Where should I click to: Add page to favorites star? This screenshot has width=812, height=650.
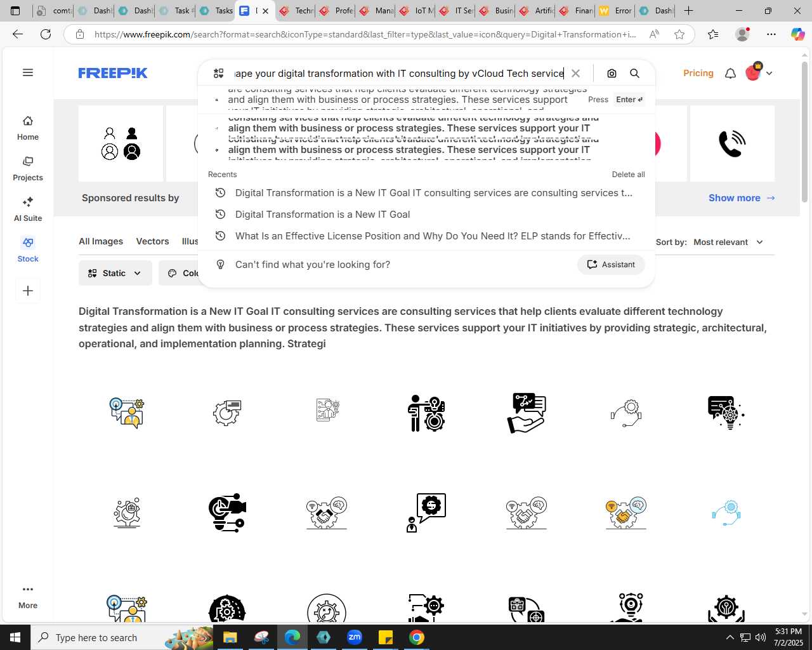679,34
